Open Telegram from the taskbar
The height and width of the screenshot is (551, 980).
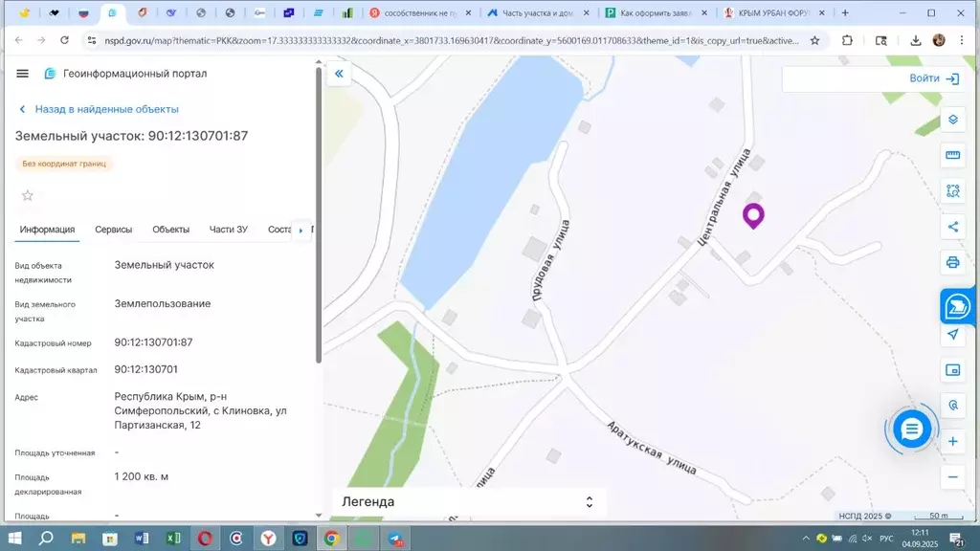coord(395,538)
